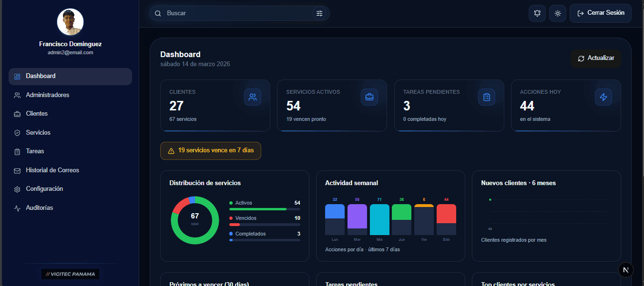Click the Next.js N dev indicator
Viewport: 644px width, 286px height.
tap(626, 270)
